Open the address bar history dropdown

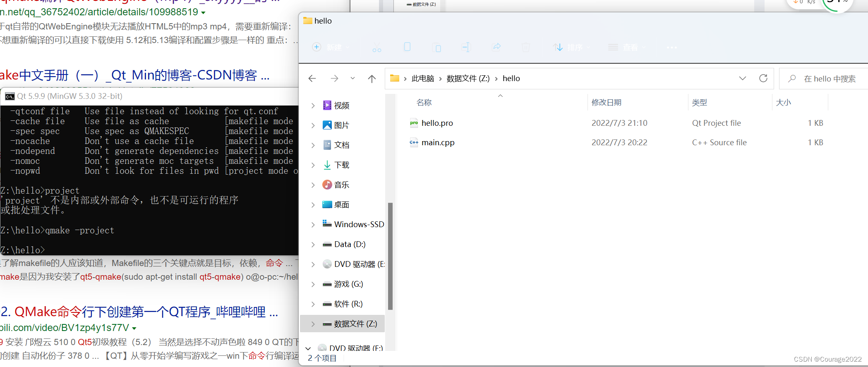pos(743,78)
